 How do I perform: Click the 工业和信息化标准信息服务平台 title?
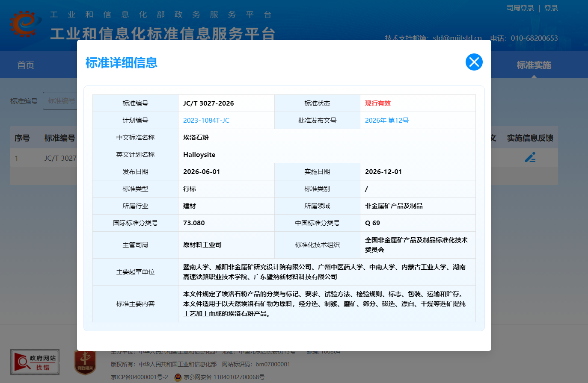163,33
